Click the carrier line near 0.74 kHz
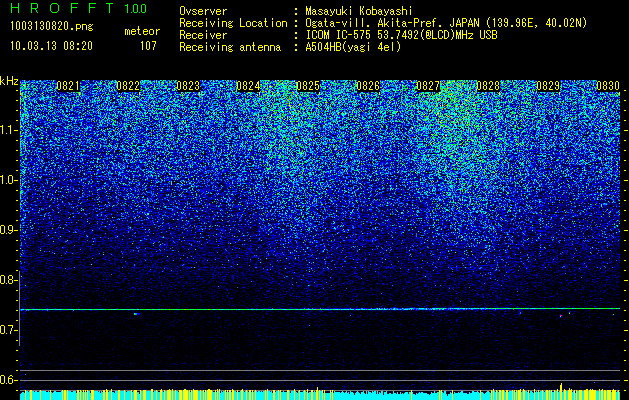The image size is (629, 400). tap(320, 309)
